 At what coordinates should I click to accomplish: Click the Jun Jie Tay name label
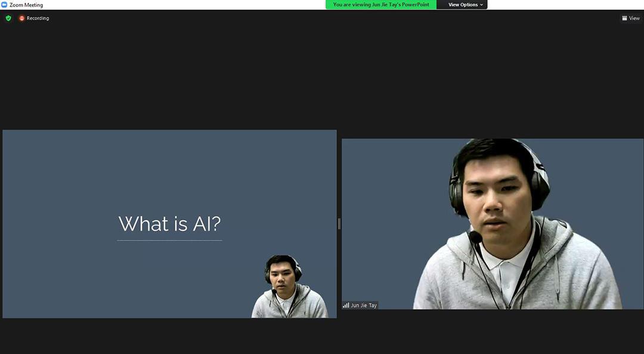coord(364,306)
